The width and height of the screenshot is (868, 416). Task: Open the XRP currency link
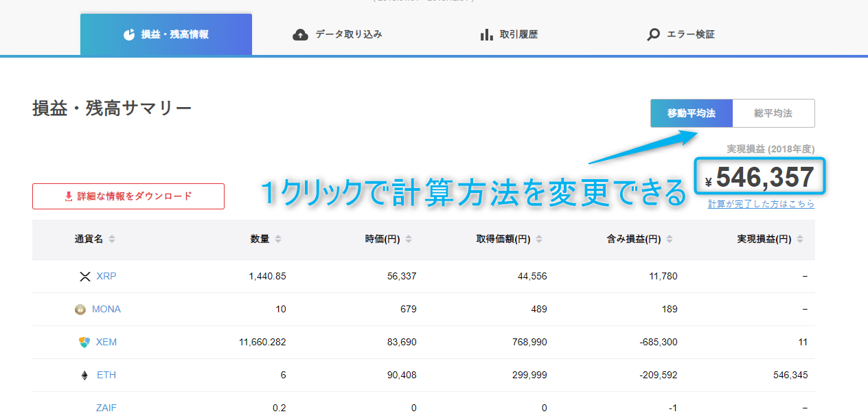(x=106, y=276)
